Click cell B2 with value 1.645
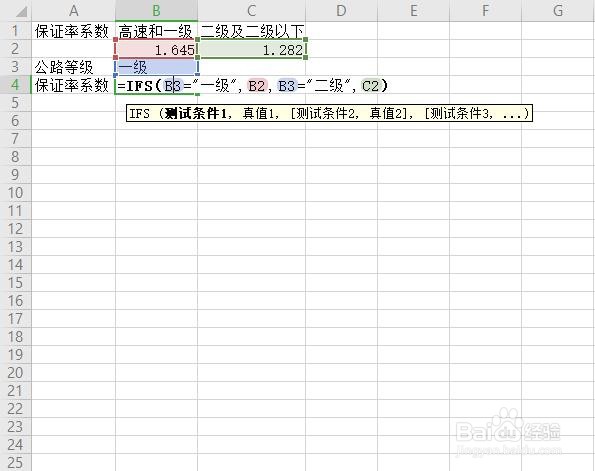The height and width of the screenshot is (471, 595). coord(156,49)
